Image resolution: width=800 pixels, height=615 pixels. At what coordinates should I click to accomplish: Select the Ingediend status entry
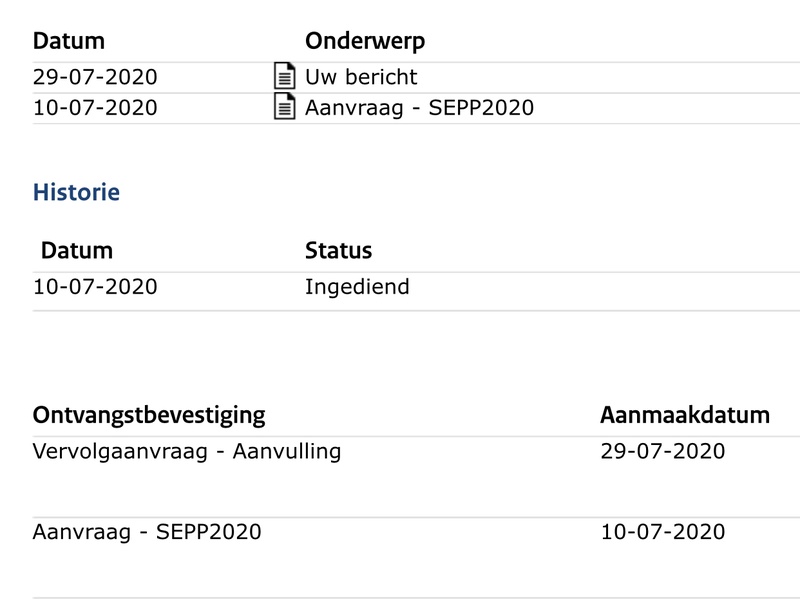357,287
